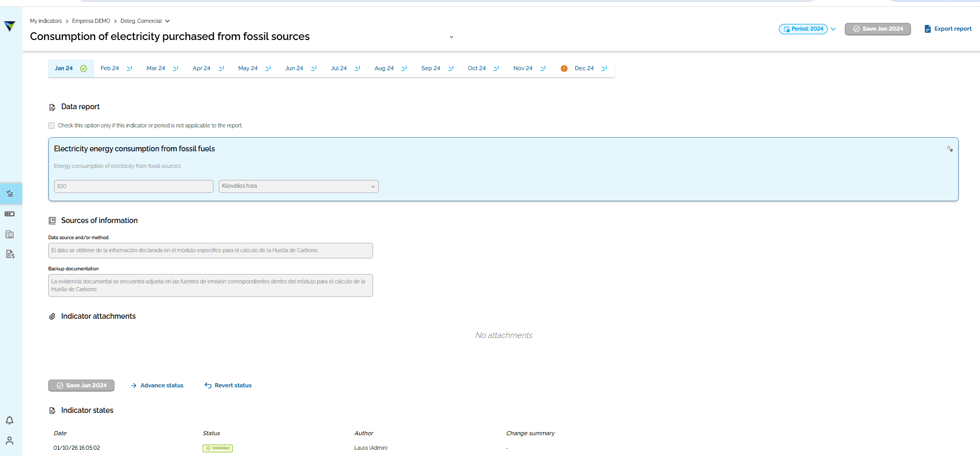The width and height of the screenshot is (980, 456).
Task: Click the Data source and/or method field
Action: (210, 251)
